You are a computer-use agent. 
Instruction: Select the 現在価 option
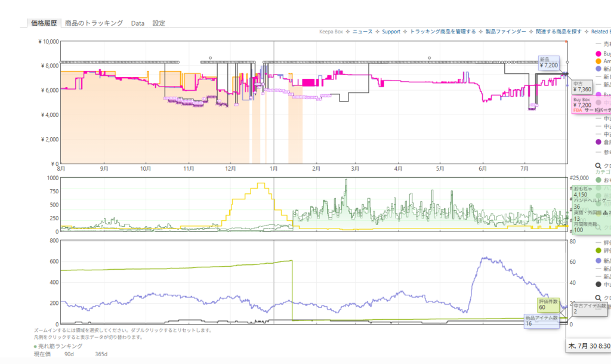coord(42,354)
